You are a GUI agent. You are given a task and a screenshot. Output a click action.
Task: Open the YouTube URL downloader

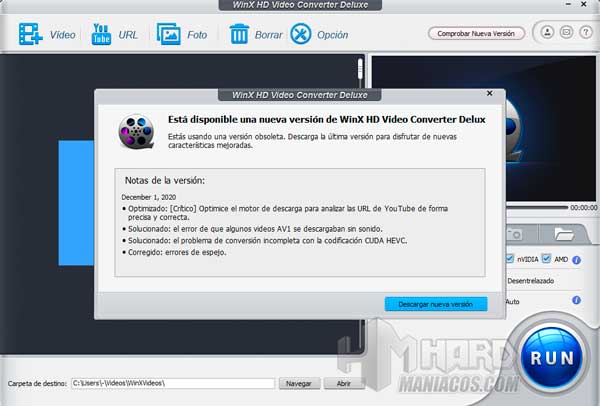click(x=101, y=34)
